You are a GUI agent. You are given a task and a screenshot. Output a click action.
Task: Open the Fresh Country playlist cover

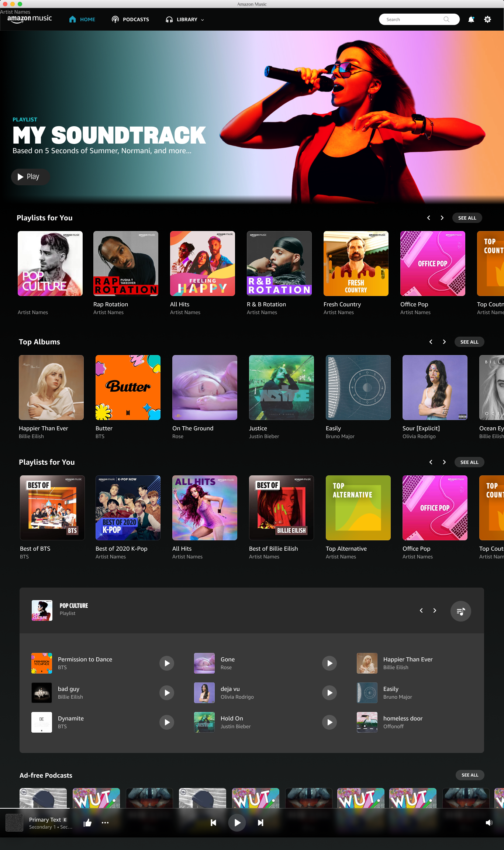356,264
